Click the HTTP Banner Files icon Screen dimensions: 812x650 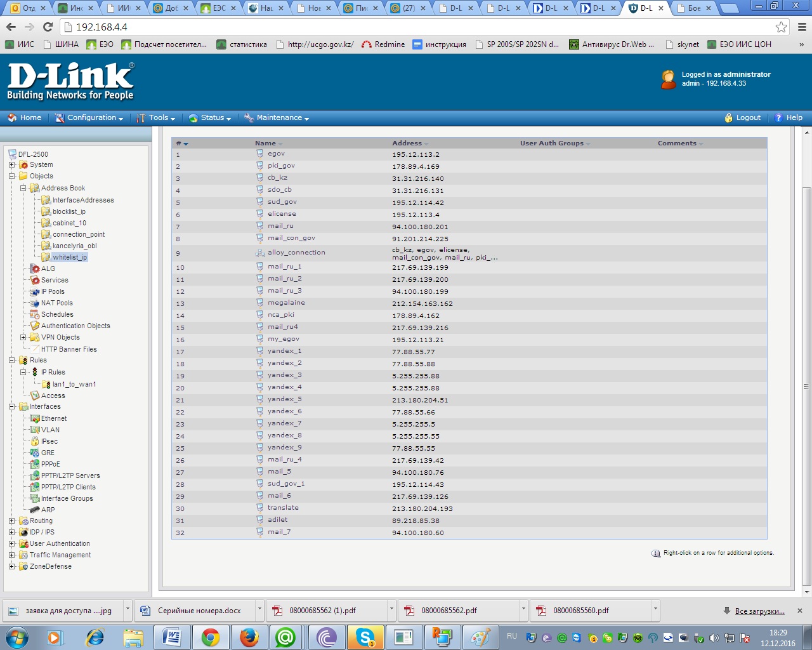tap(36, 349)
